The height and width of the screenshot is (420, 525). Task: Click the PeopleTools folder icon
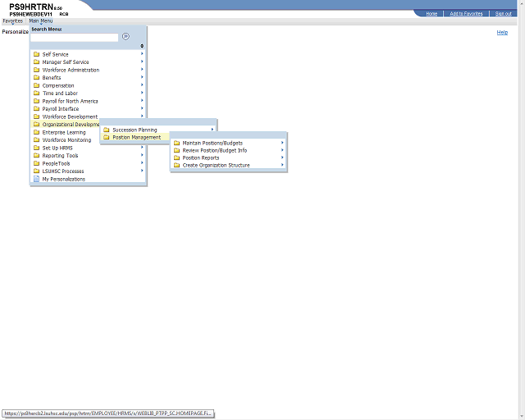36,163
